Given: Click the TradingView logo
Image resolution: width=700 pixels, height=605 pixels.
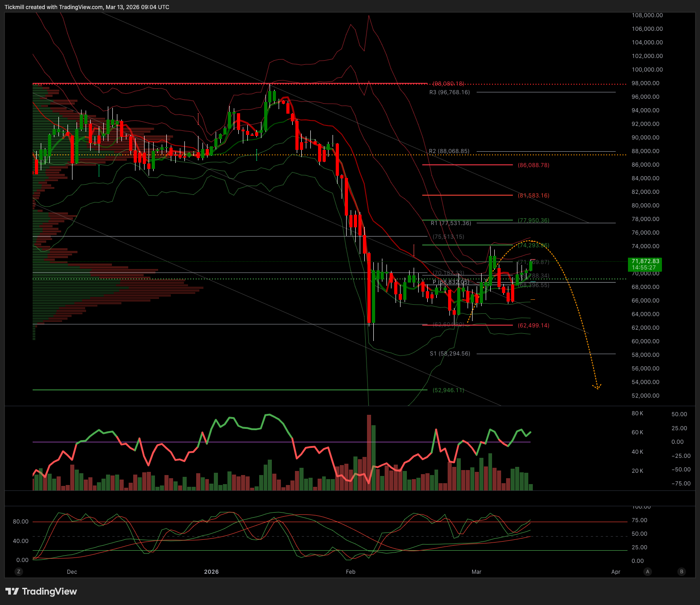Looking at the screenshot, I should 41,591.
